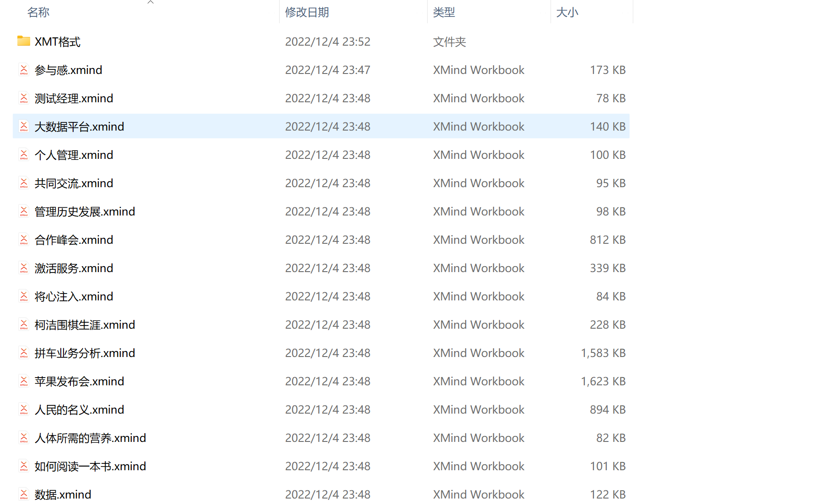This screenshot has height=504, width=816.
Task: Select the file name 柯洁围棋生涯.xmind
Action: [85, 325]
